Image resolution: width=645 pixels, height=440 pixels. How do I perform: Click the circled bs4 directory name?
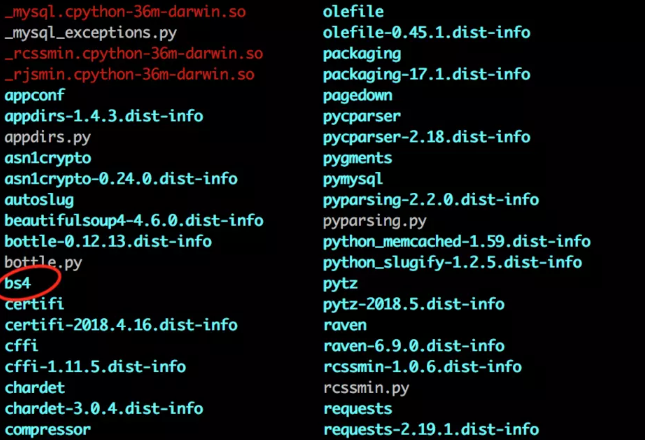[18, 283]
